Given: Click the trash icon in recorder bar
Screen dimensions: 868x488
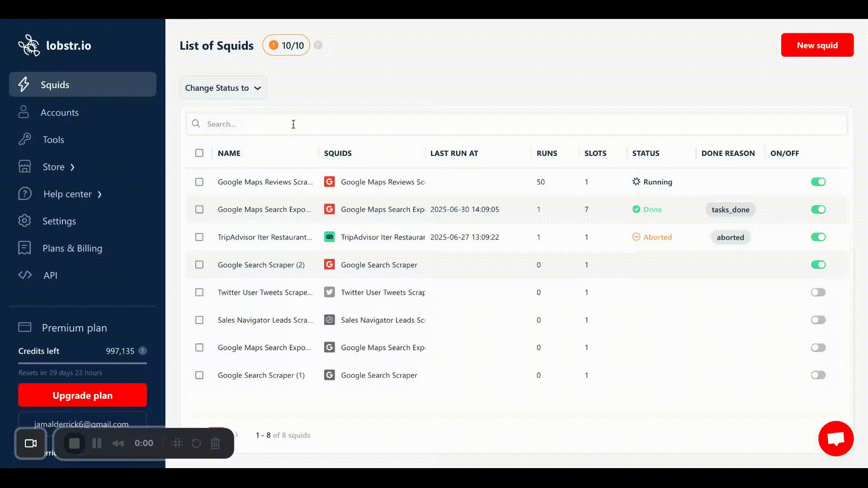Looking at the screenshot, I should [x=215, y=443].
